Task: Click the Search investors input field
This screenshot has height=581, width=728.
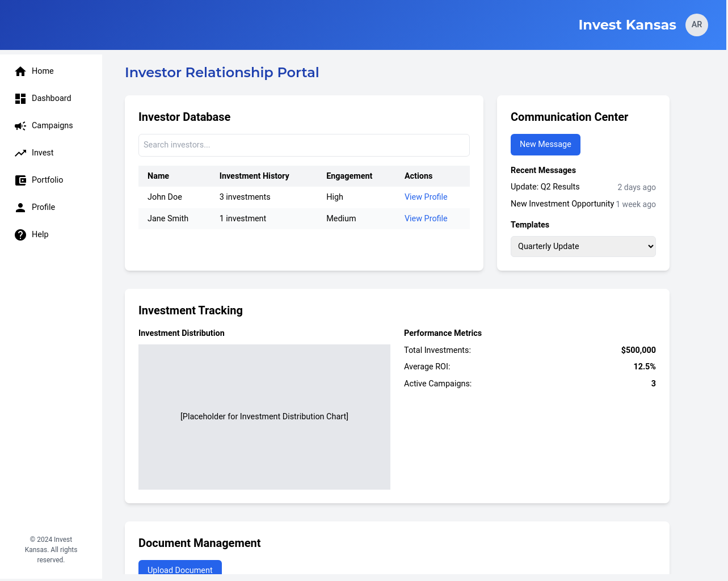Action: tap(304, 145)
